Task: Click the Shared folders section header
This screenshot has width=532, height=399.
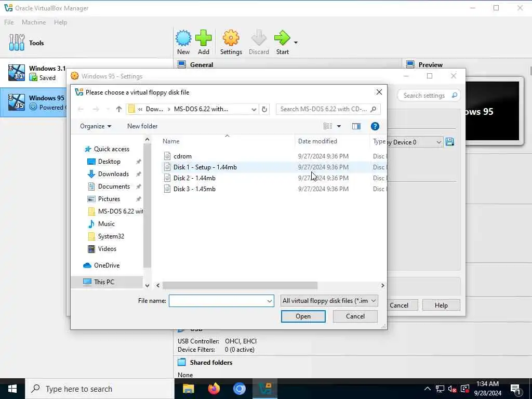Action: click(211, 362)
